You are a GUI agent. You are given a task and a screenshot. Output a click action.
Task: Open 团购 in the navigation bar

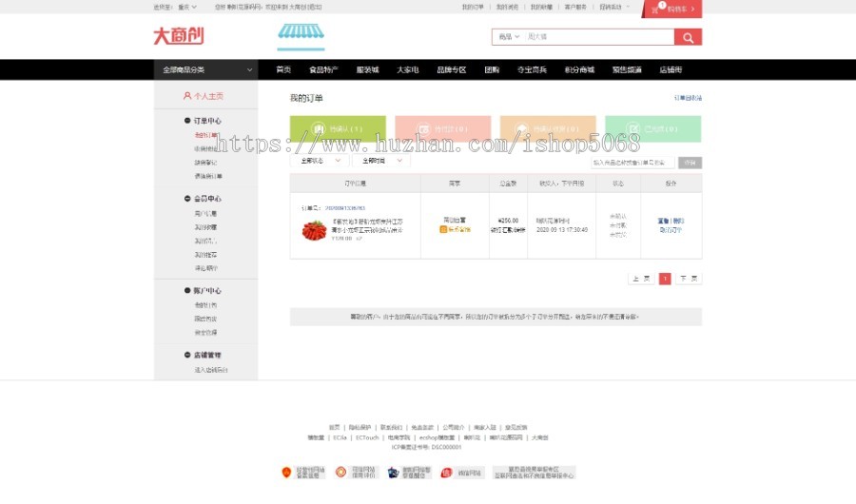[492, 69]
